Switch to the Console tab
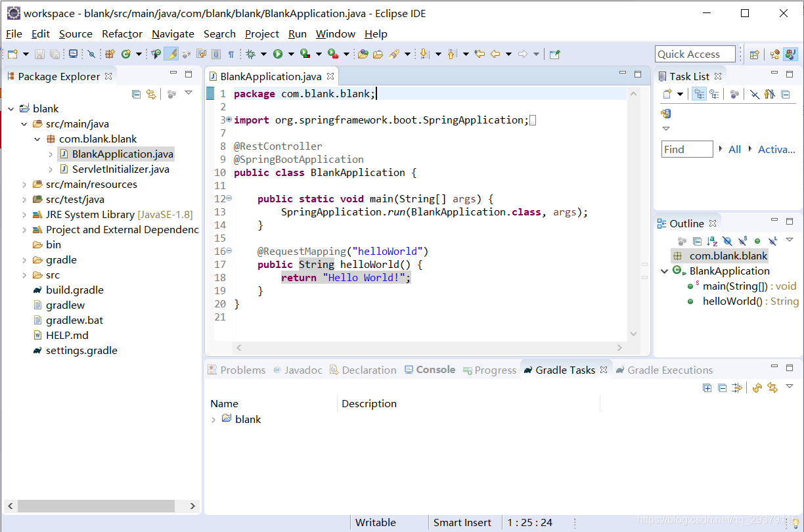The width and height of the screenshot is (804, 532). click(435, 369)
